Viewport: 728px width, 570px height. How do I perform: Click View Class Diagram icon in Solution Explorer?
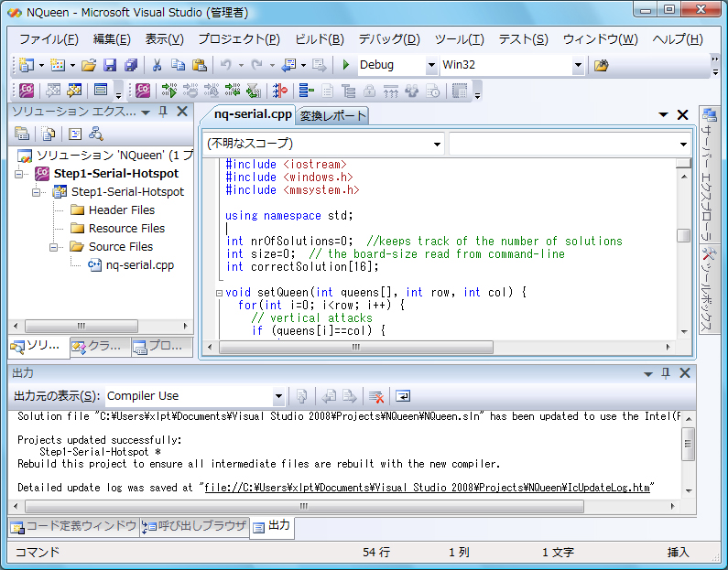pyautogui.click(x=95, y=134)
